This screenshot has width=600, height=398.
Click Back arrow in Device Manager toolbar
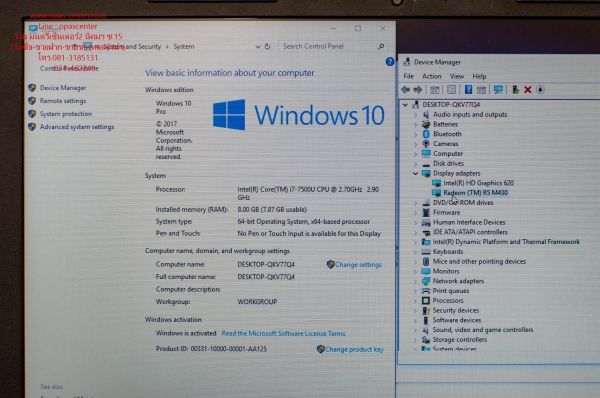click(405, 90)
